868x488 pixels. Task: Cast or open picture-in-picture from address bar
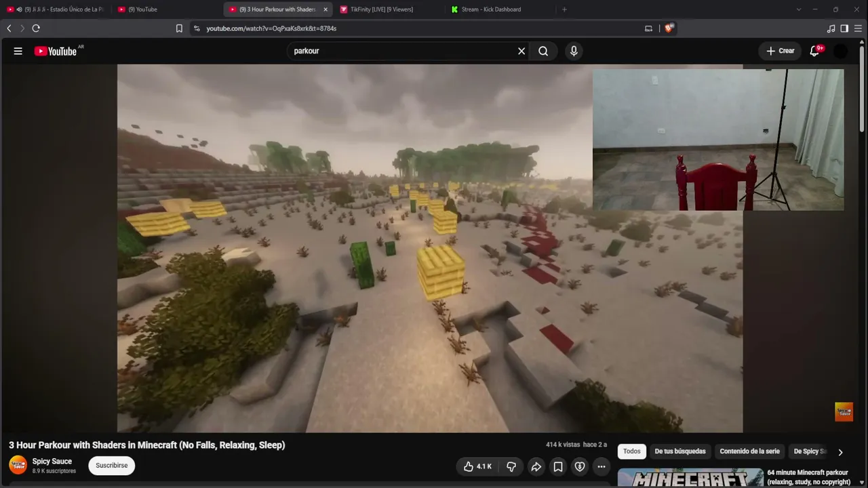[x=648, y=28]
